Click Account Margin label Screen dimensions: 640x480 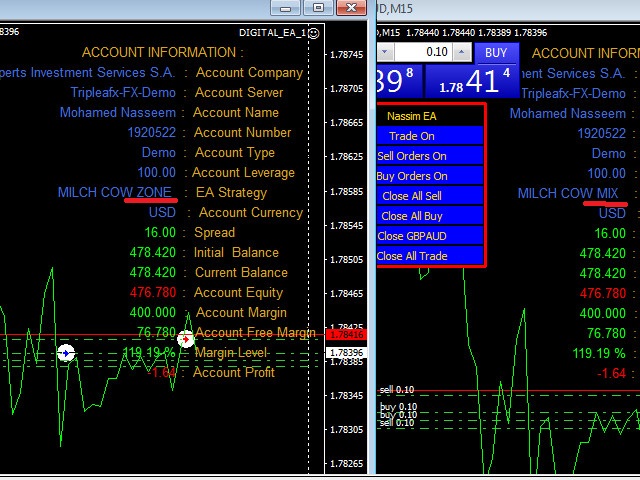pyautogui.click(x=241, y=313)
